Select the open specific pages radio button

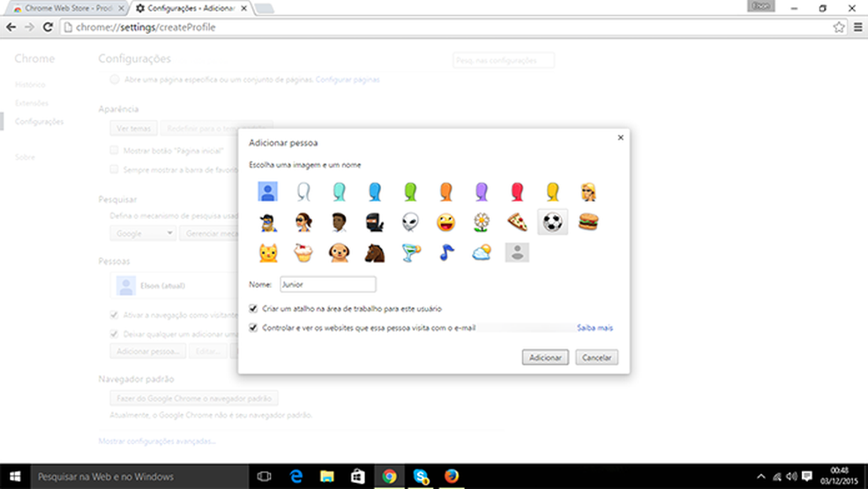coord(115,79)
